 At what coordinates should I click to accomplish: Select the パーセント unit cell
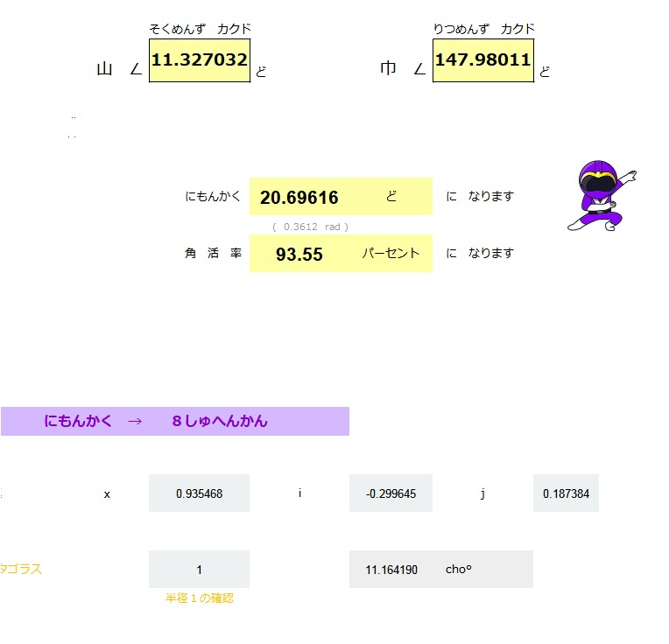click(391, 254)
